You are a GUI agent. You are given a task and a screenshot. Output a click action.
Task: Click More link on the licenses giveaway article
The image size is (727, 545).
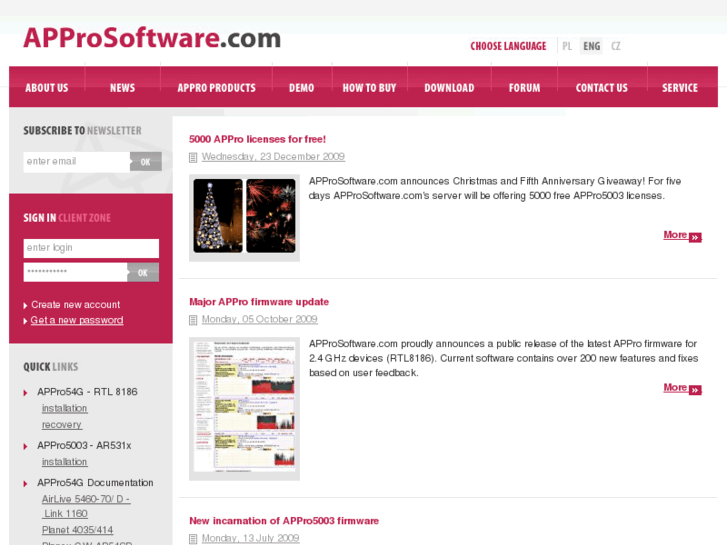(675, 235)
